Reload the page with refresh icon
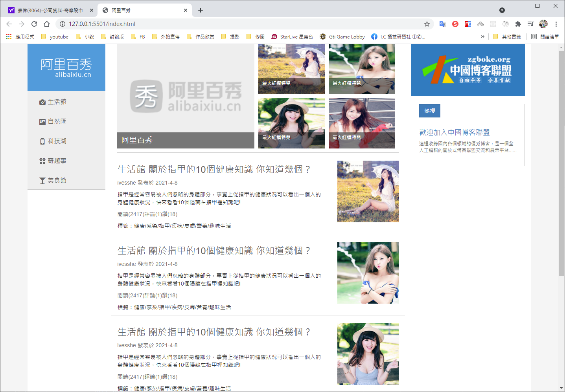 coord(34,24)
